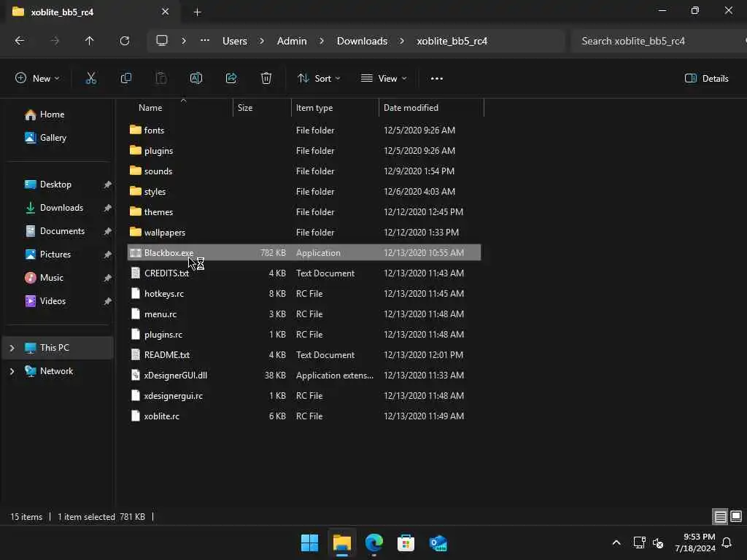
Task: Click the Search xoblite_bb5_rc4 field
Action: 657,41
